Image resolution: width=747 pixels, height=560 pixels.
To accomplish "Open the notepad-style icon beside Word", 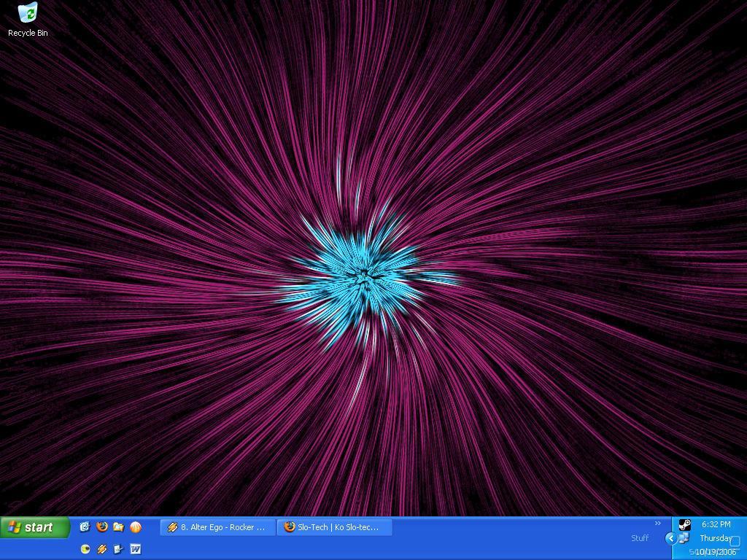I will [x=118, y=549].
